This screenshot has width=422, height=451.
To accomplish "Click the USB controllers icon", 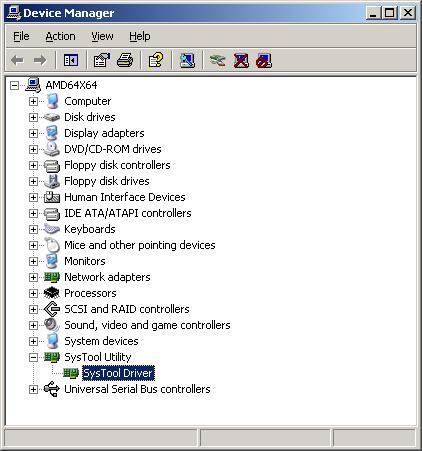I will pyautogui.click(x=52, y=389).
